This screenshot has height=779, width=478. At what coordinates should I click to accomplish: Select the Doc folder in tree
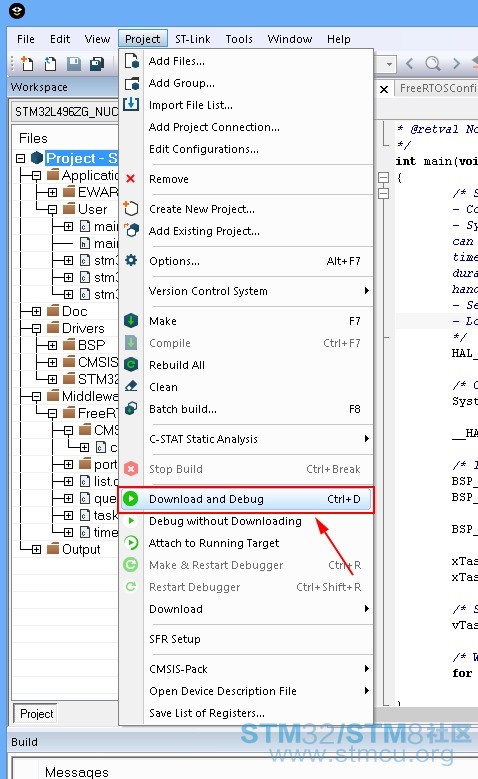[75, 311]
